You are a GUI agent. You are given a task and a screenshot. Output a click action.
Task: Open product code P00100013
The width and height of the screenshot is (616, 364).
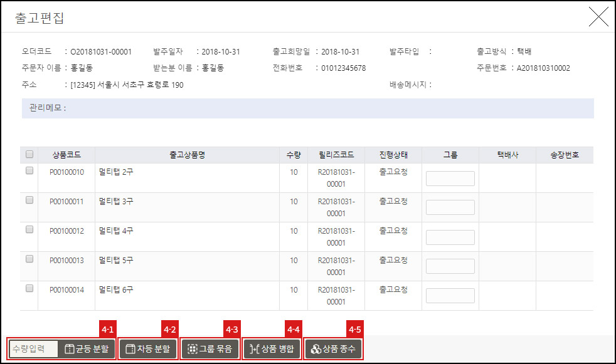(x=66, y=261)
